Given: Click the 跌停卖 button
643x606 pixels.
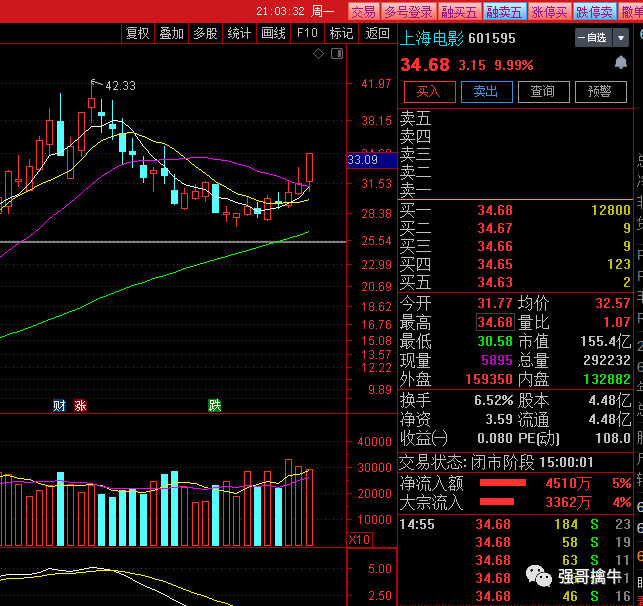Looking at the screenshot, I should click(594, 12).
